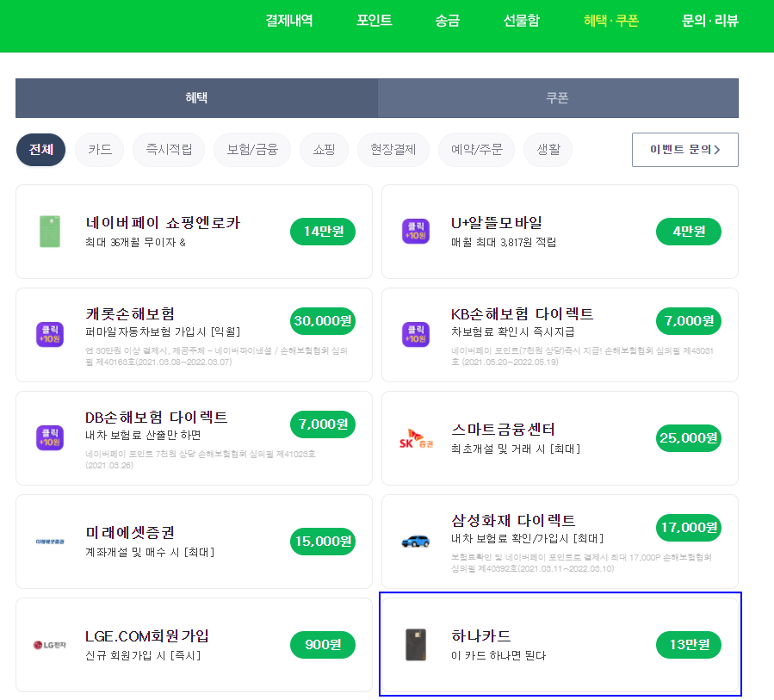
Task: Click the 900원 badge on LGE.COM회원가입
Action: pos(323,644)
